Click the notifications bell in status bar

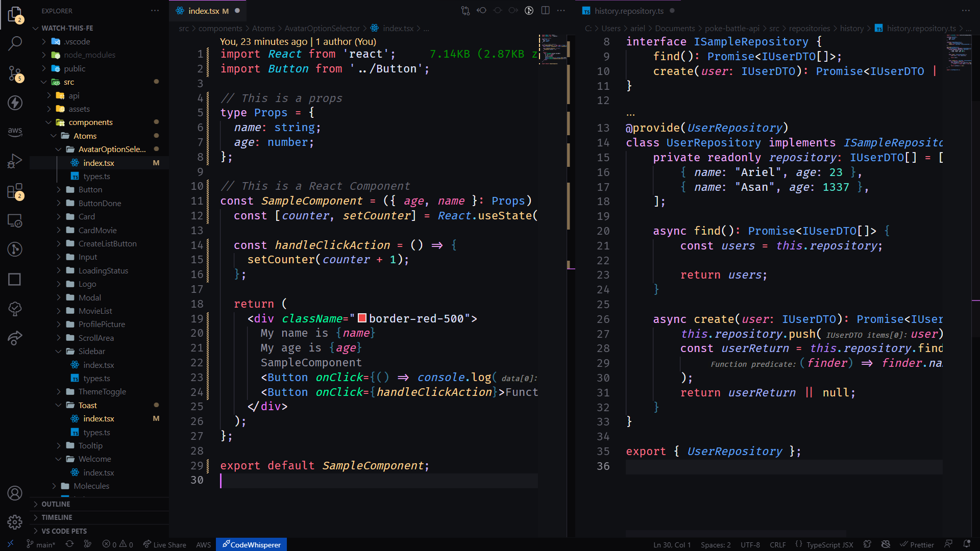pos(966,544)
